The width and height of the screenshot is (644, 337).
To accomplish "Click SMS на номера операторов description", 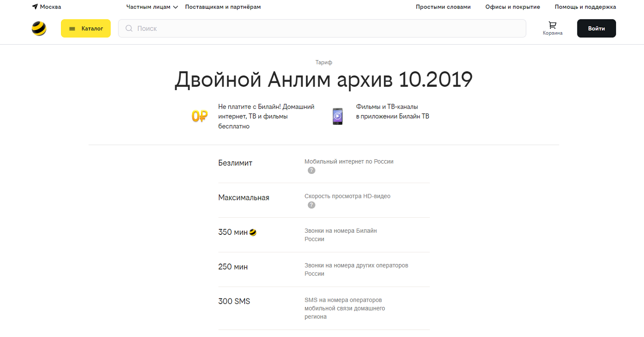I will click(345, 308).
